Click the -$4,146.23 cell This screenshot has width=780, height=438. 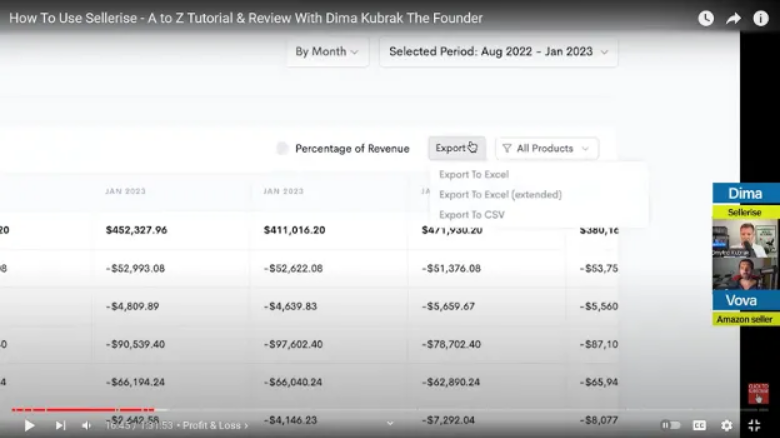tap(290, 420)
